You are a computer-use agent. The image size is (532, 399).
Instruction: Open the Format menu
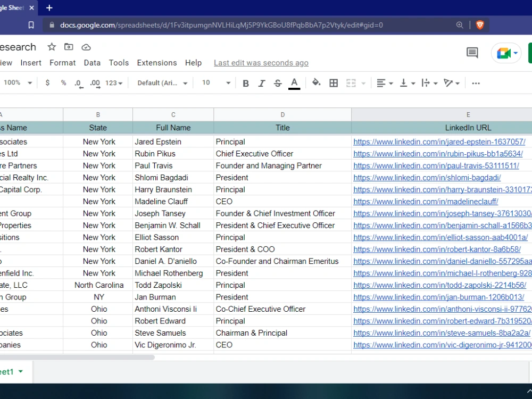[x=62, y=63]
